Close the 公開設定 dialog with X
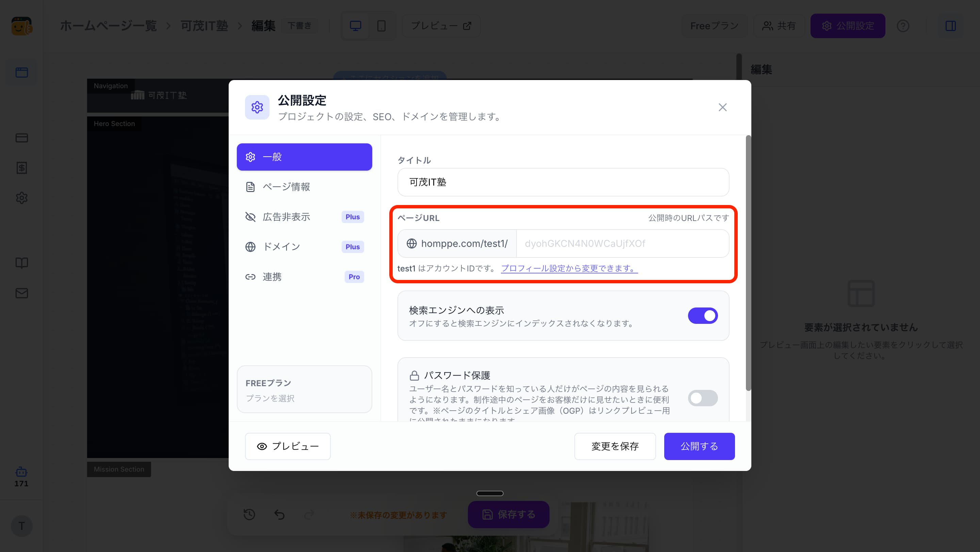The height and width of the screenshot is (552, 980). [722, 107]
